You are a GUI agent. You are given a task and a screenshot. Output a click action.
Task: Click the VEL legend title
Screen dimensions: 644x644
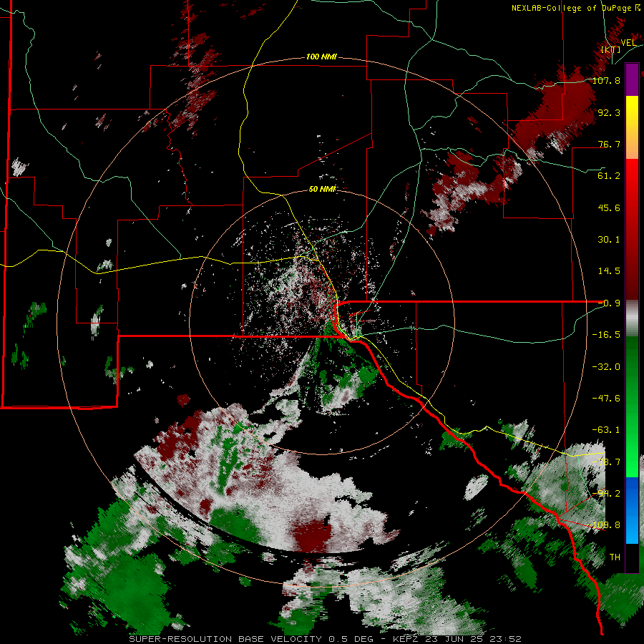point(628,43)
